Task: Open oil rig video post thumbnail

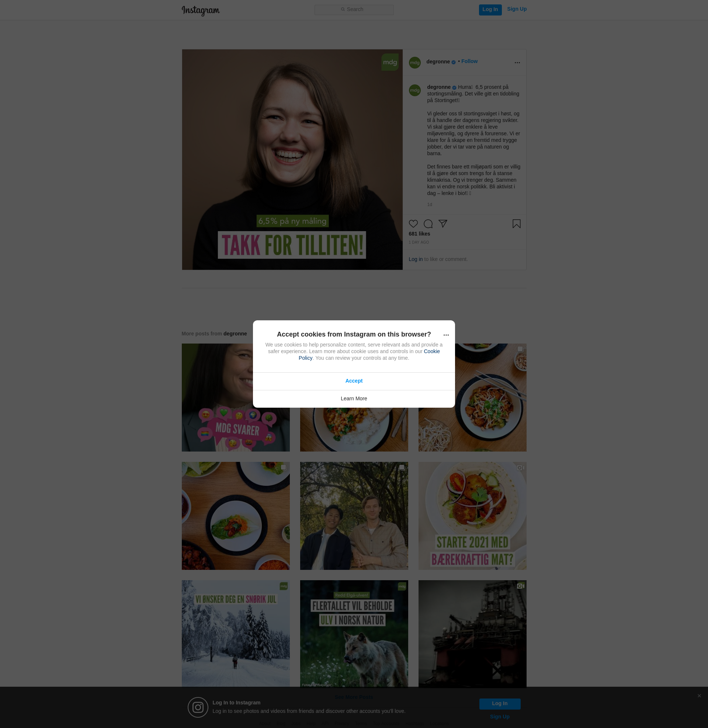Action: (472, 633)
